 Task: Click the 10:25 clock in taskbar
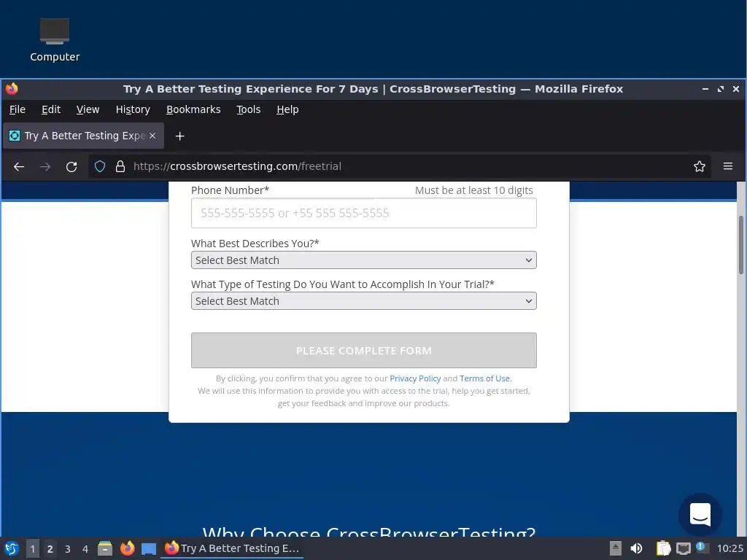point(729,548)
